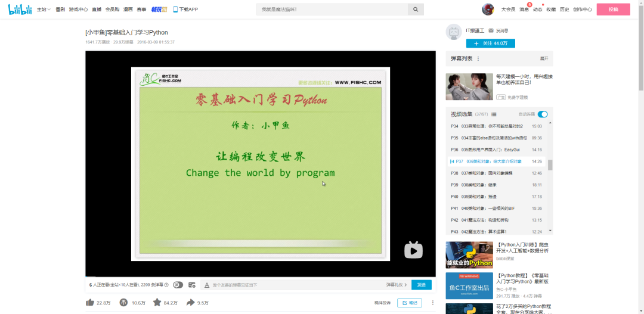644x314 pixels.
Task: Select P41 040类和对象 episode
Action: pos(496,209)
